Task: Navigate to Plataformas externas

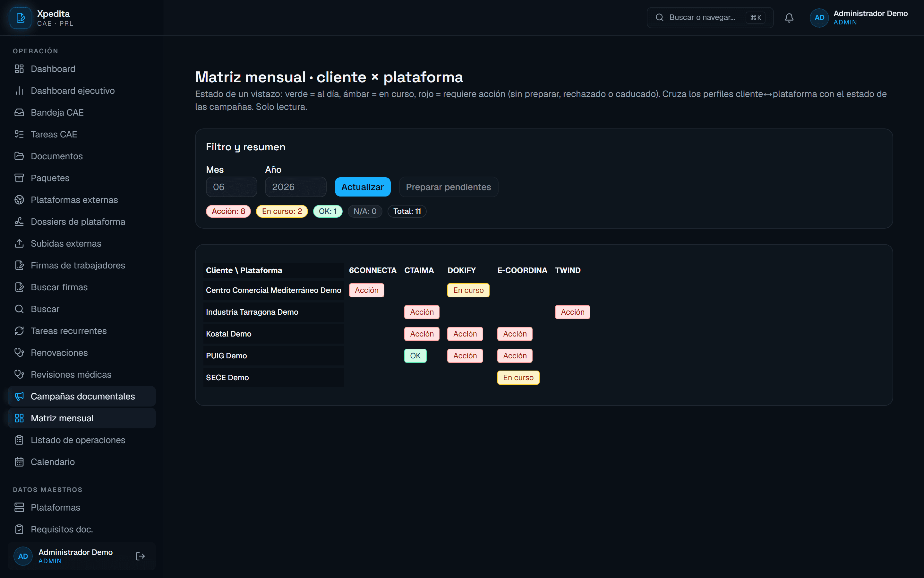Action: (x=82, y=199)
